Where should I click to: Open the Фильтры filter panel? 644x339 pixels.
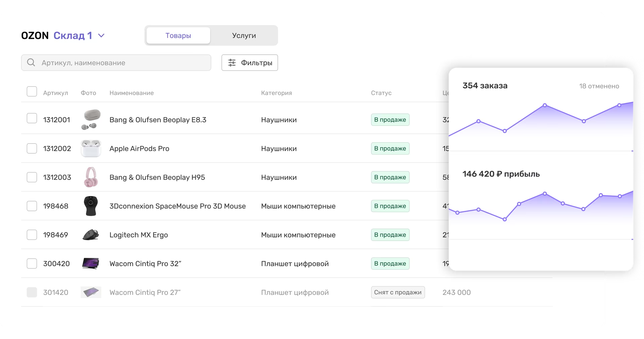click(x=250, y=63)
